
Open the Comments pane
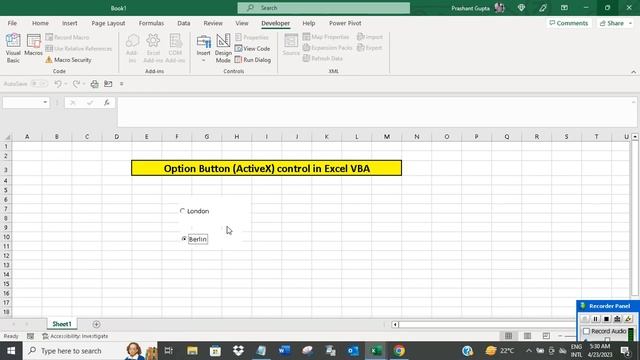569,23
